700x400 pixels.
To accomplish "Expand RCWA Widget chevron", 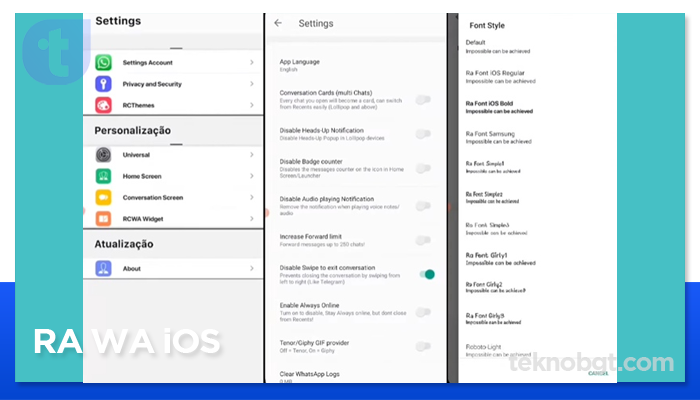I will pos(252,219).
